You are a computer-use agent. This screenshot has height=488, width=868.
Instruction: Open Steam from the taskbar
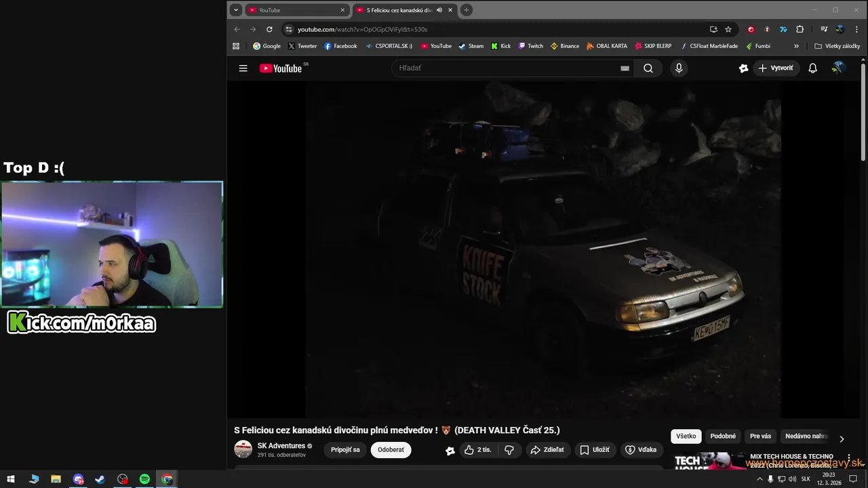click(100, 479)
